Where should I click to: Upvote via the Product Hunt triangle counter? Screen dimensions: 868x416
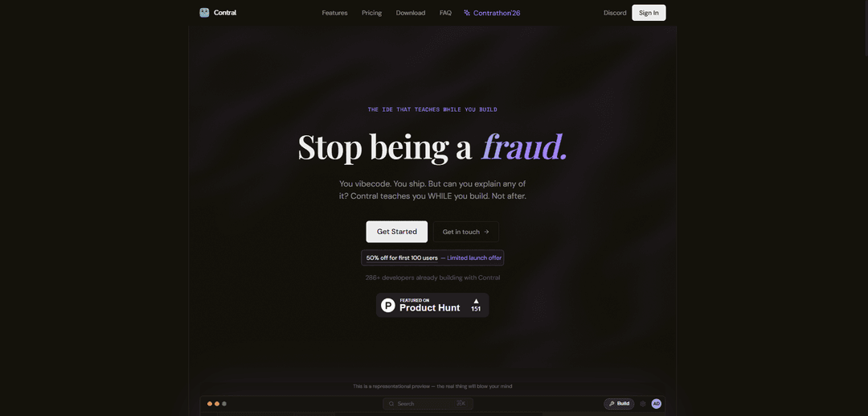point(476,305)
